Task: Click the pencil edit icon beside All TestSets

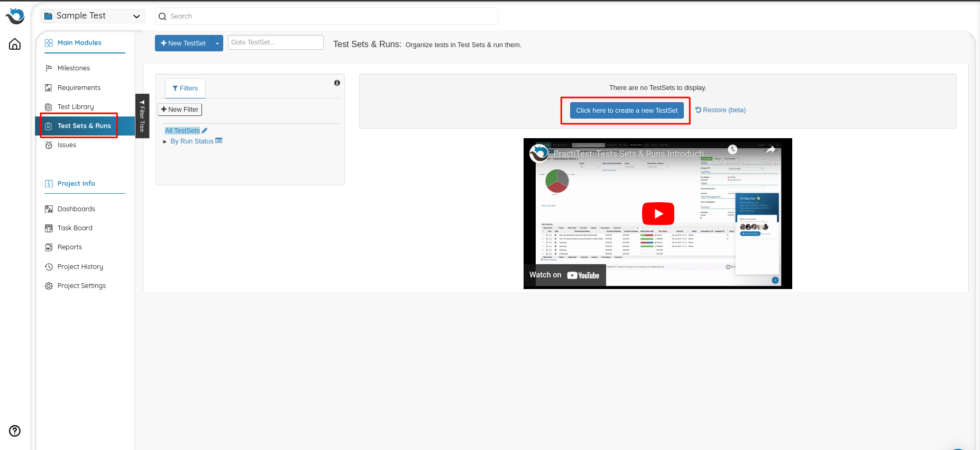Action: point(205,131)
